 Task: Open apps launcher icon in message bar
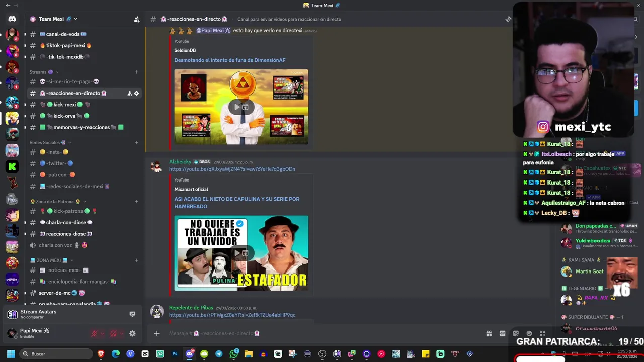[542, 333]
